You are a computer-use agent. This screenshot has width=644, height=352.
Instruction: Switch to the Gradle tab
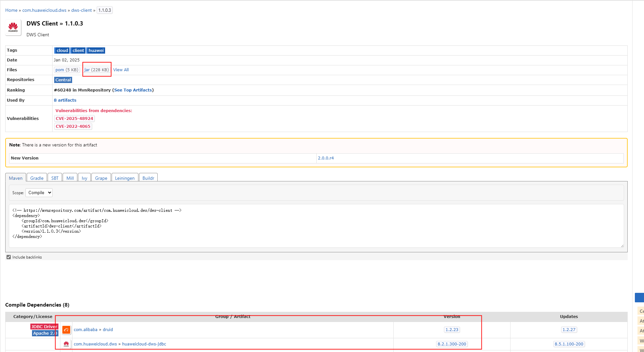coord(37,178)
